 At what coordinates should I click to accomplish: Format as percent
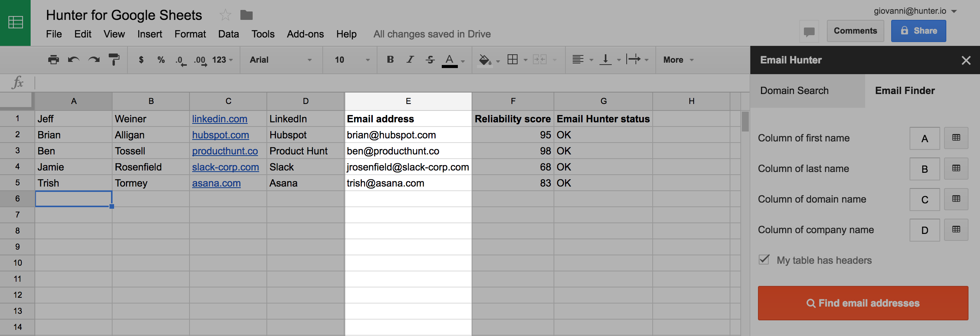(x=161, y=60)
